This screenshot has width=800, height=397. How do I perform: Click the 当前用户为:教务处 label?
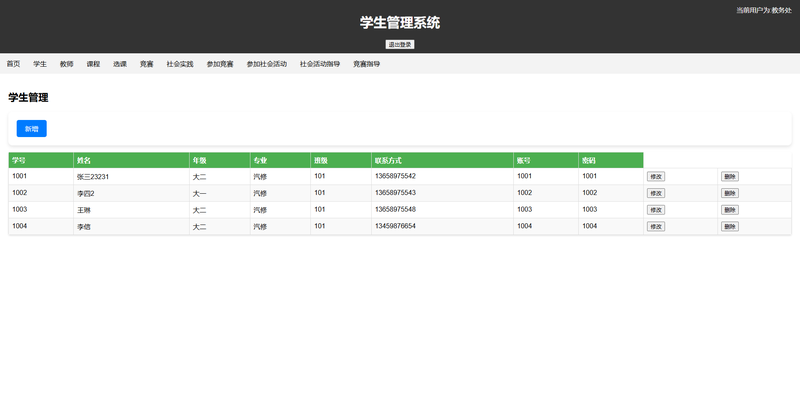tap(764, 10)
